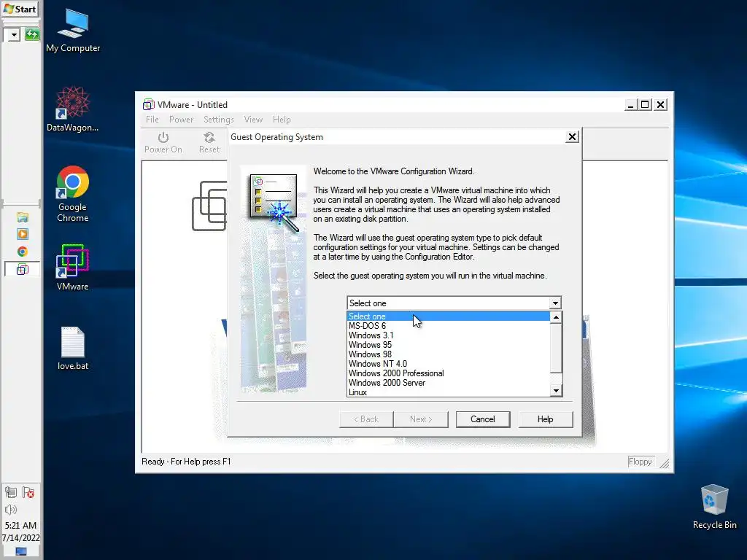Open the media player taskbar icon
The image size is (747, 560).
click(23, 234)
